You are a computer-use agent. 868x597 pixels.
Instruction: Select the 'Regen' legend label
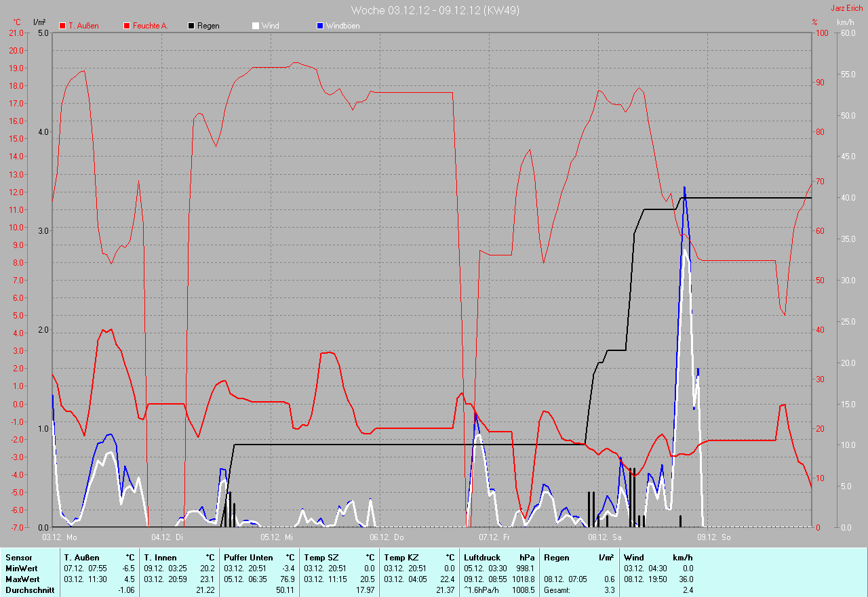(208, 26)
